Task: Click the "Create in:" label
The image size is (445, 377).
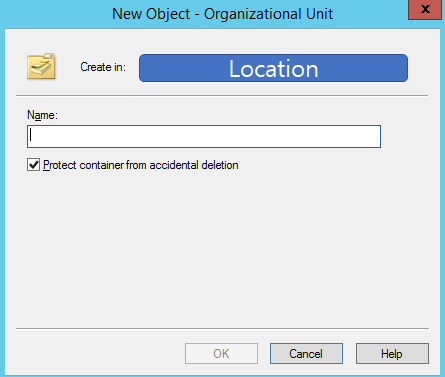Action: tap(103, 67)
